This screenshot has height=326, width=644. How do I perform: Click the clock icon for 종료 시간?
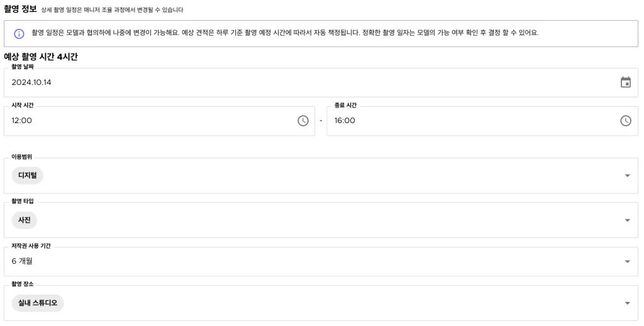coord(625,121)
